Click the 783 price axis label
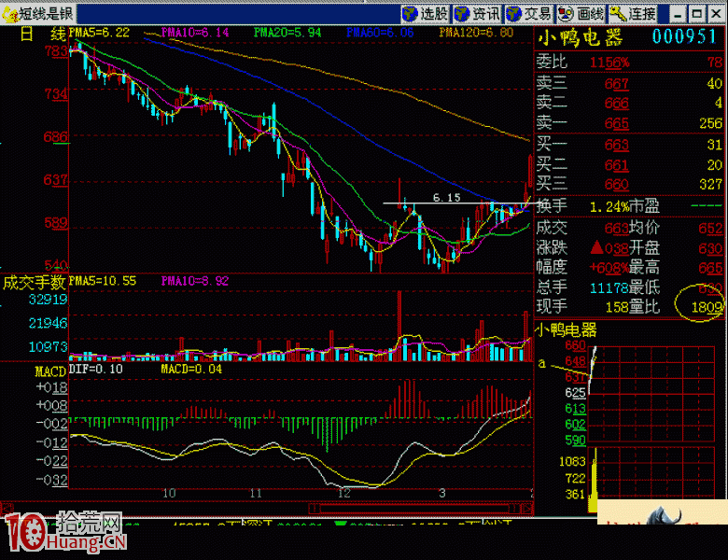This screenshot has width=728, height=560. (56, 51)
